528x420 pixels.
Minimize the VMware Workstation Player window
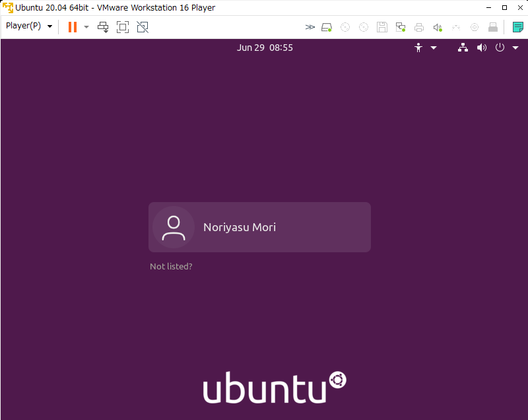pyautogui.click(x=488, y=7)
